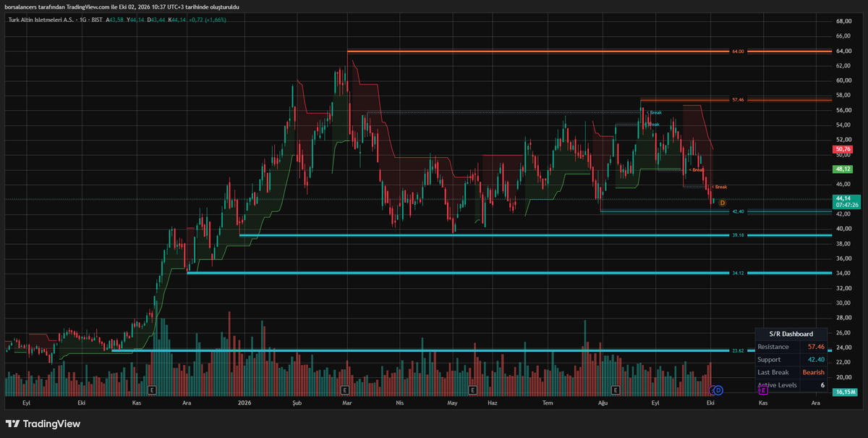Click the red 50,76 price tag
The image size is (868, 438).
coord(842,149)
